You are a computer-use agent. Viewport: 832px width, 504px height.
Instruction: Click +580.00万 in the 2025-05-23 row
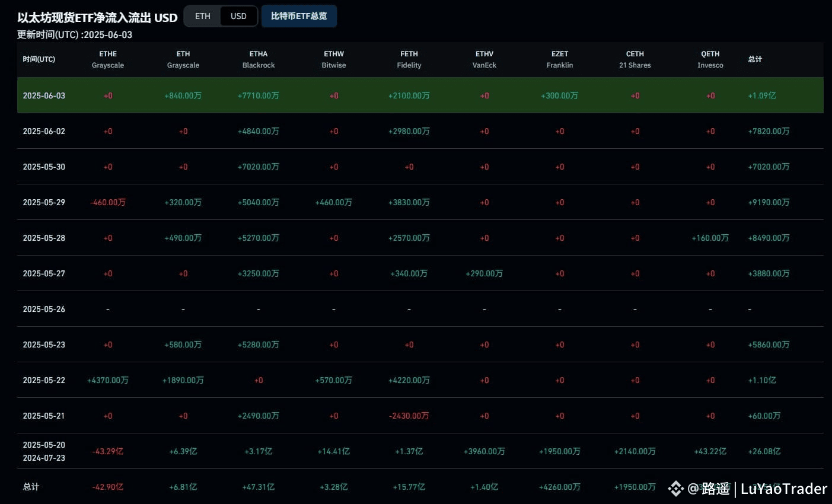(183, 344)
